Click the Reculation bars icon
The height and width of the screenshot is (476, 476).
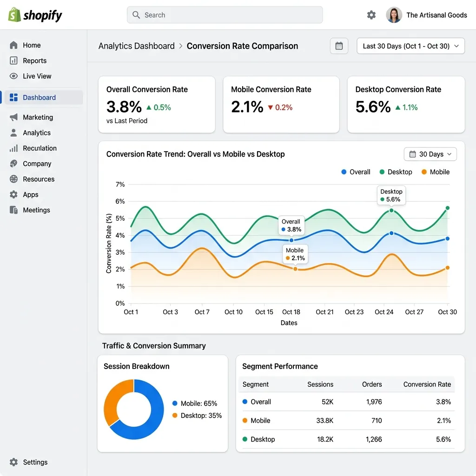pos(13,148)
